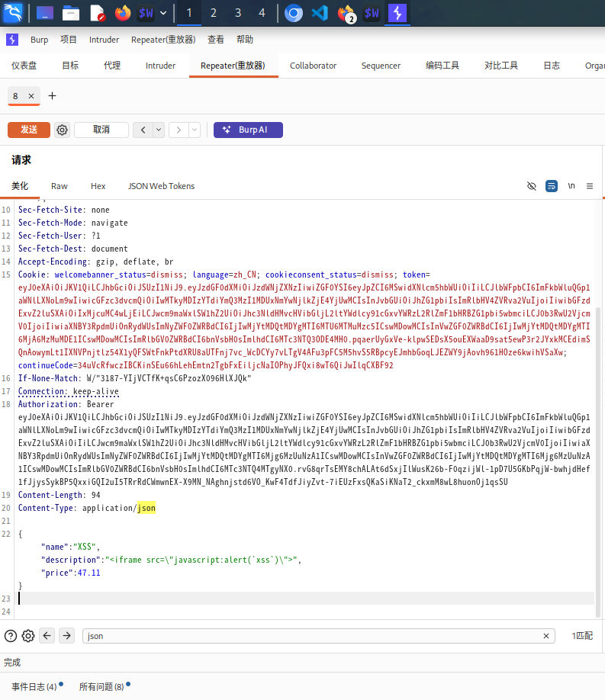The image size is (605, 700).
Task: Open 事件日志 (4)
Action: tap(35, 686)
